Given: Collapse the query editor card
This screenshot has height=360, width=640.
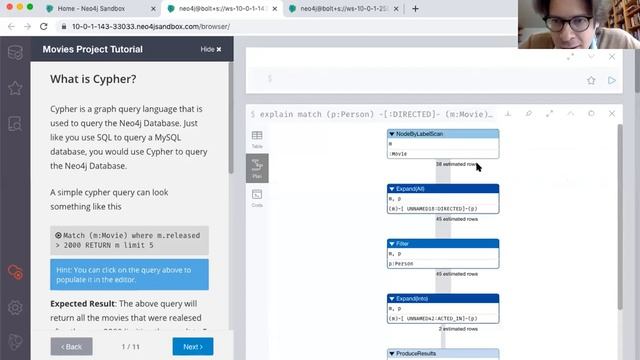Looking at the screenshot, I should coord(591,57).
